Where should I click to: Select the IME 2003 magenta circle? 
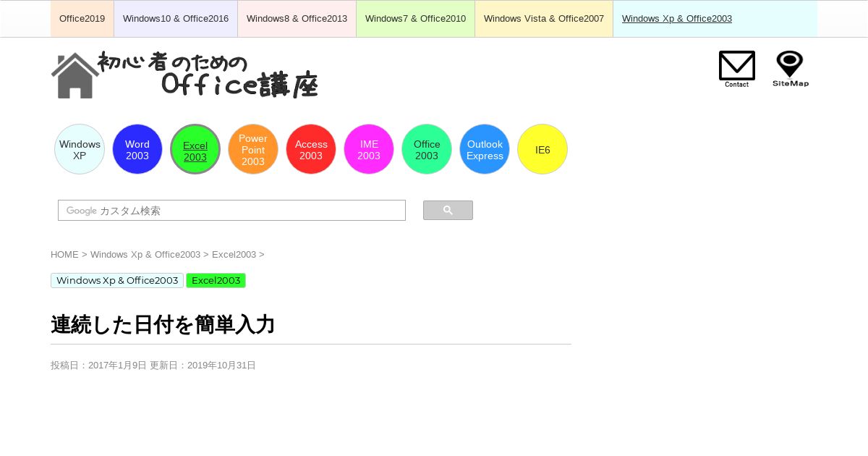point(369,149)
